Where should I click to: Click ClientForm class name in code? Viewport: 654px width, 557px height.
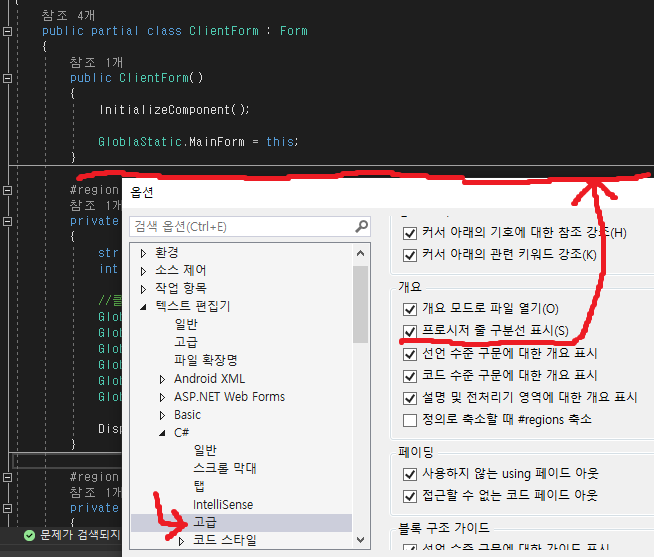coord(224,31)
